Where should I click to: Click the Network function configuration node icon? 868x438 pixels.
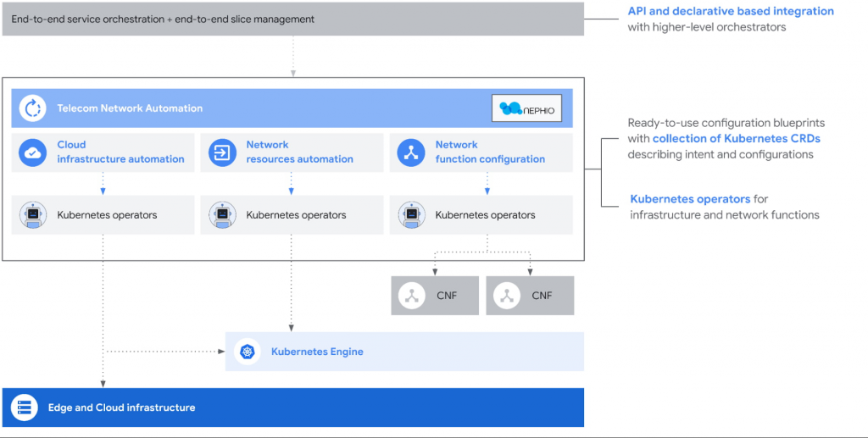pos(411,152)
